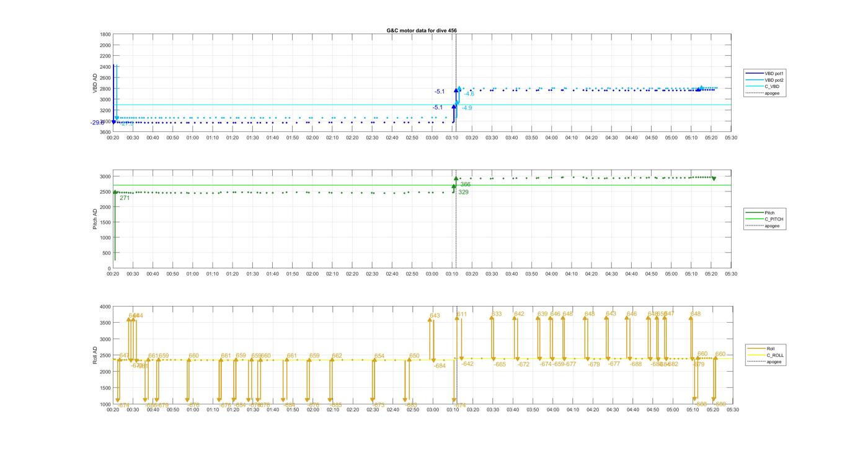868x454 pixels.
Task: Click 'apogee' in the Pitch legend
Action: 764,226
